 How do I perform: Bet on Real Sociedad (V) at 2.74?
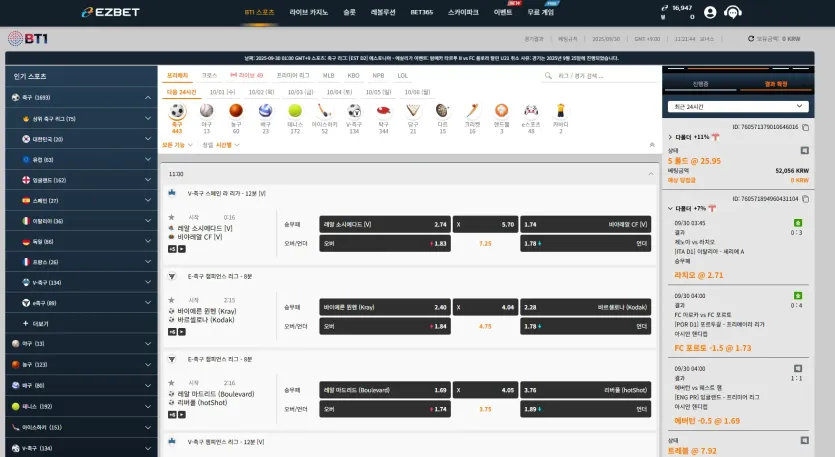coord(385,224)
